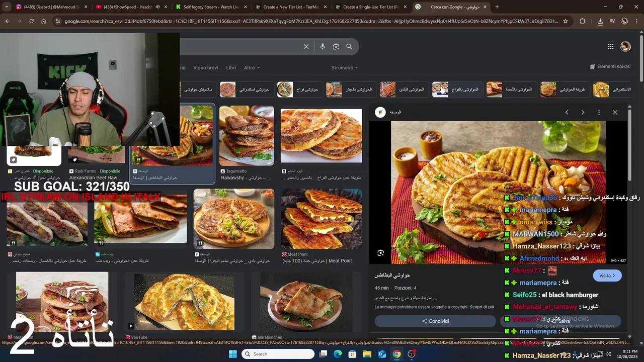Screen dimensions: 644x362
Task: Open alarabkitchen image result
Action: [306, 302]
